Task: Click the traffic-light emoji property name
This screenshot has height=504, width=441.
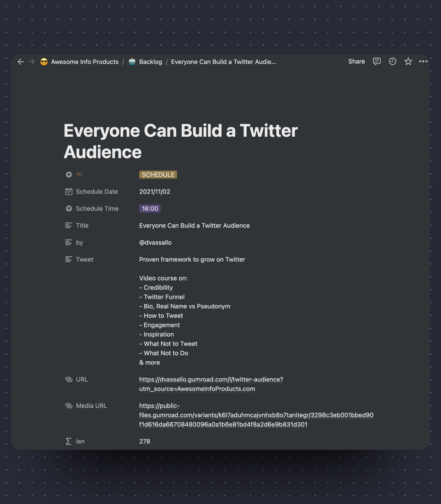Action: coord(79,174)
